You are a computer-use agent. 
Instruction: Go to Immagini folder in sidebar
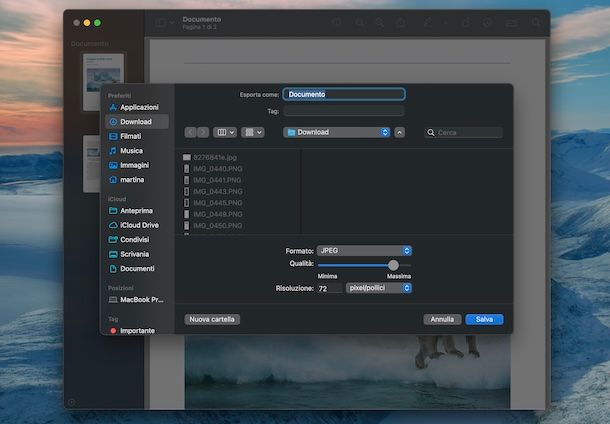pos(134,165)
